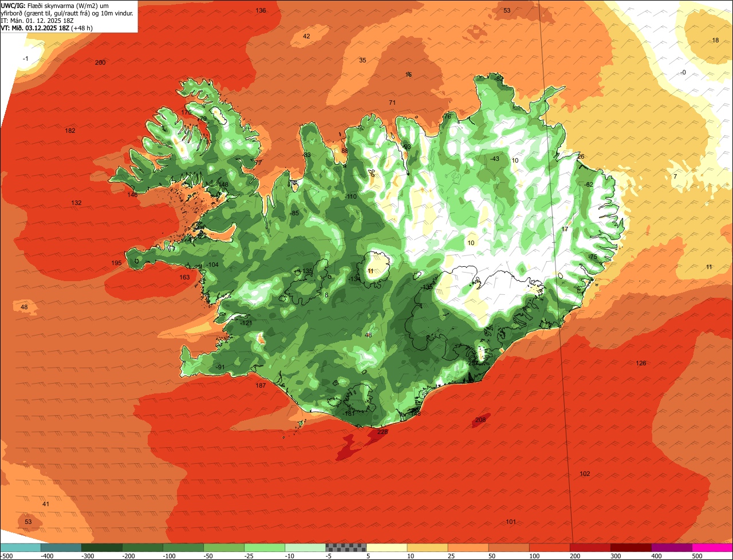Image resolution: width=733 pixels, height=560 pixels.
Task: Pick the light green -25 to -10 swatch
Action: pyautogui.click(x=264, y=547)
